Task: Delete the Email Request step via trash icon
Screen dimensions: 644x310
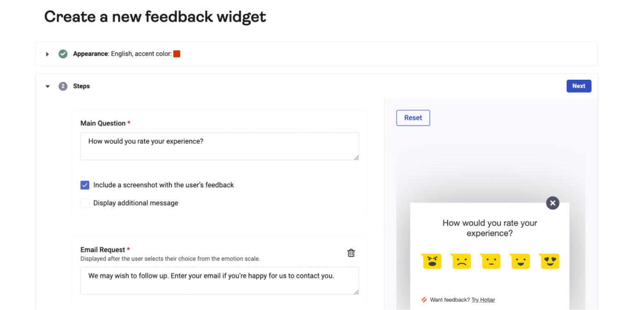Action: 351,253
